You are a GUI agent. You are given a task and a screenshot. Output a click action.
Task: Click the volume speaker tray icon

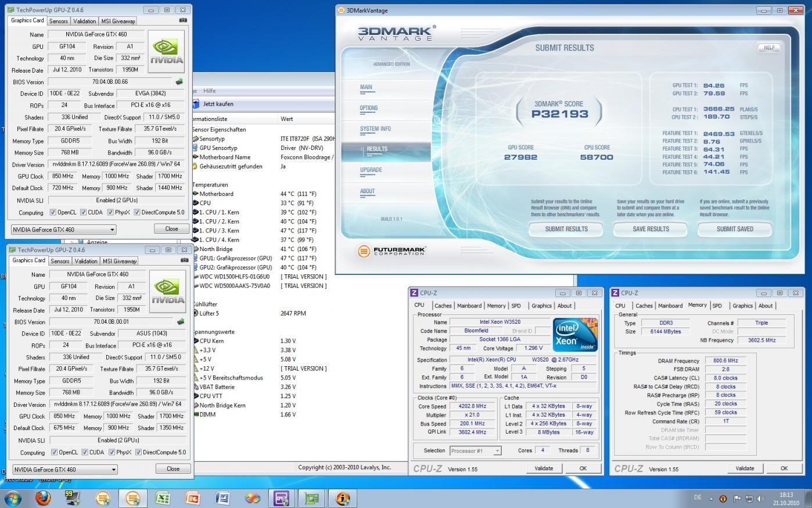coord(760,498)
